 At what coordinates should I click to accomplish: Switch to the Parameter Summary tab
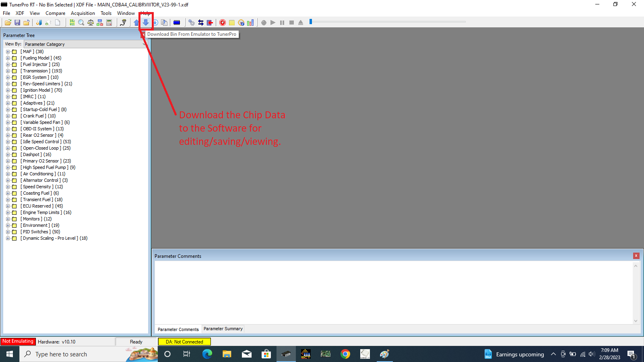(223, 329)
